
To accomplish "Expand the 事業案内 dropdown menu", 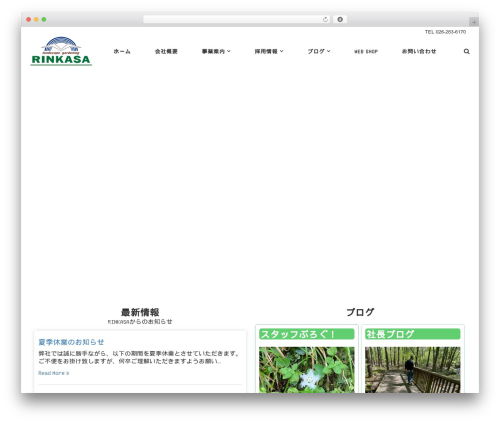I will [216, 51].
